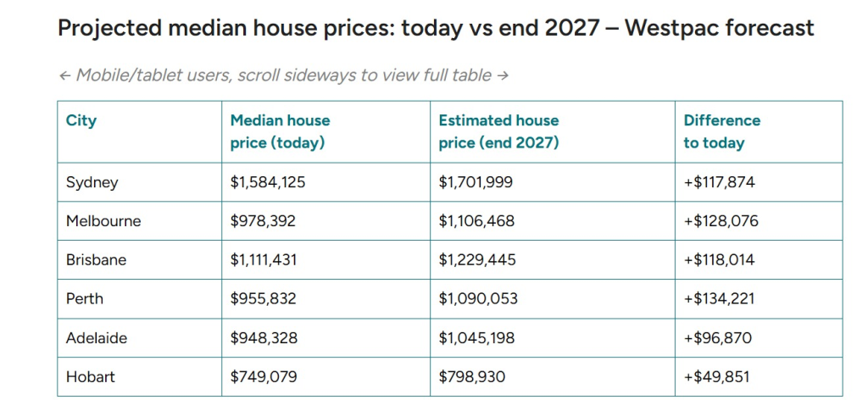Click Brisbane's difference value +$118,014
868x411 pixels.
pos(719,260)
